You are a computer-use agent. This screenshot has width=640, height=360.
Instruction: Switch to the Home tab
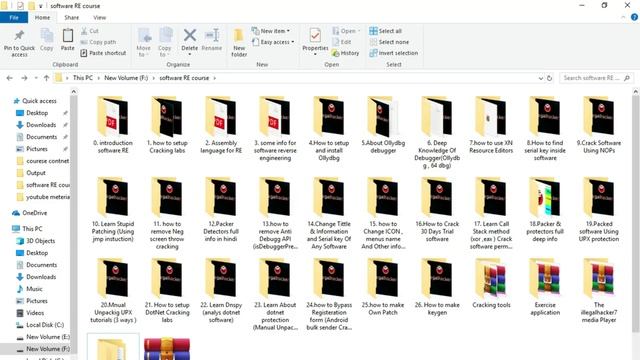click(42, 18)
